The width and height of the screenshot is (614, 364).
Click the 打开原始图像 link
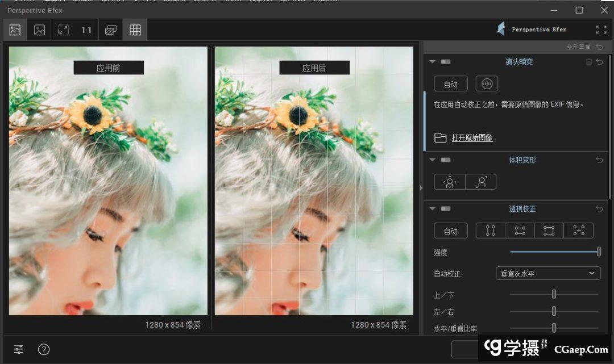click(x=472, y=137)
